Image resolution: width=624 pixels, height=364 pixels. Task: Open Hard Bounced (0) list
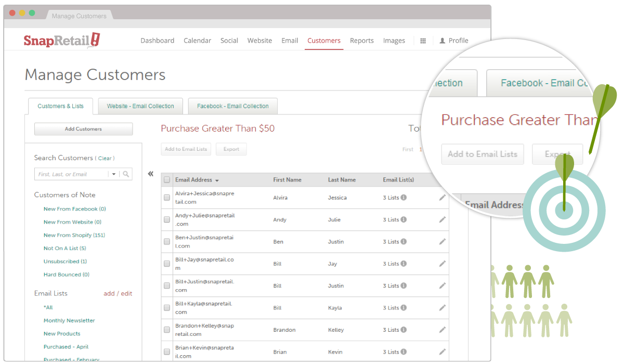(x=67, y=275)
